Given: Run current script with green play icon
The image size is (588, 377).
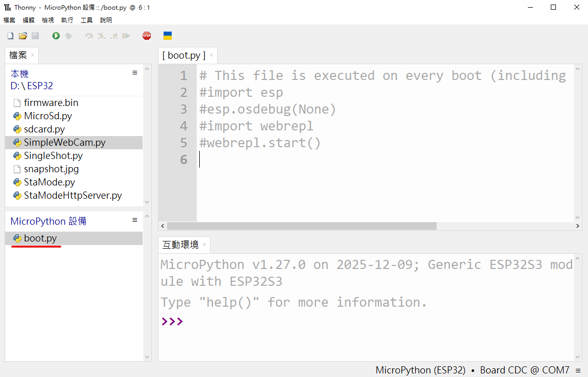Looking at the screenshot, I should point(56,36).
